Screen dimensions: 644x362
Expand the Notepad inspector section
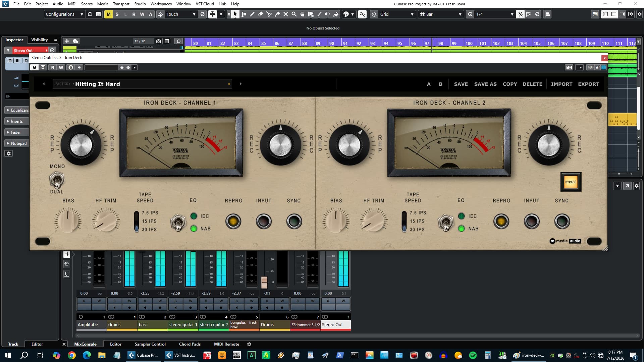click(17, 143)
